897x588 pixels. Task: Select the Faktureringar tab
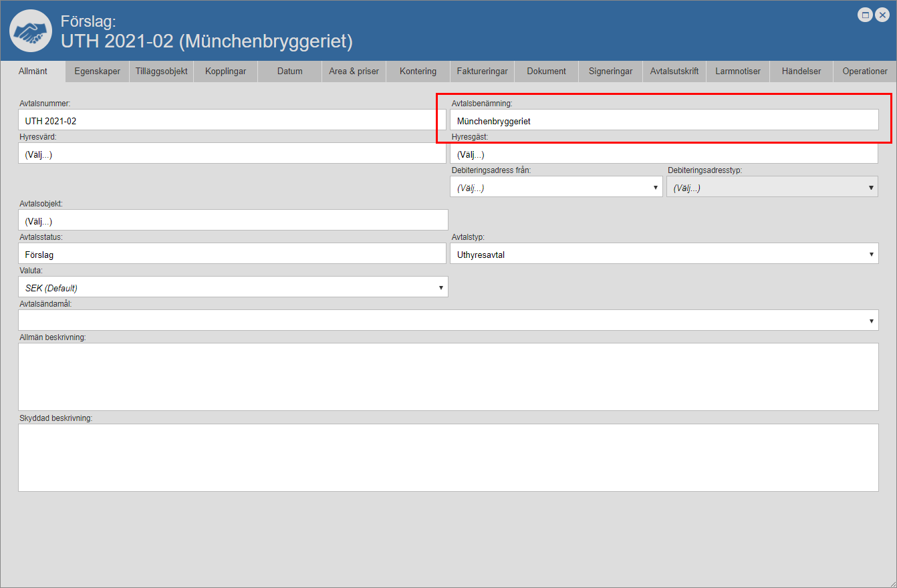click(482, 71)
